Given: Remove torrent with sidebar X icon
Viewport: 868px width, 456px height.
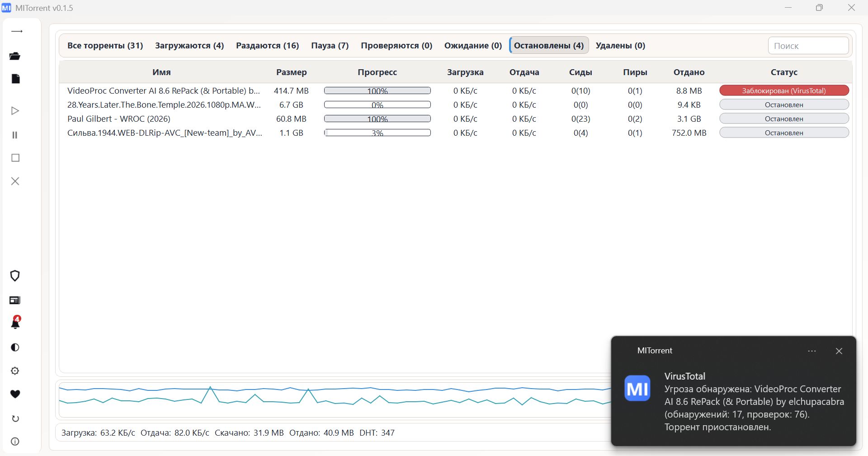Looking at the screenshot, I should pyautogui.click(x=15, y=181).
